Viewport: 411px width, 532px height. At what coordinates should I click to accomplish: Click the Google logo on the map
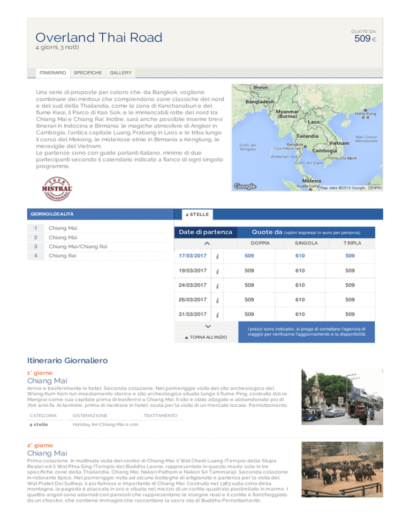(x=245, y=186)
